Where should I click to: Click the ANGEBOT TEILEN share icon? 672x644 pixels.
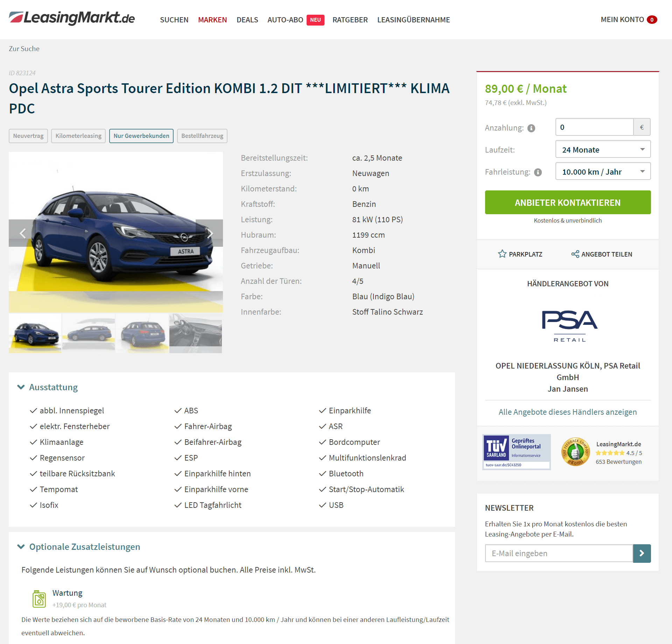coord(601,254)
